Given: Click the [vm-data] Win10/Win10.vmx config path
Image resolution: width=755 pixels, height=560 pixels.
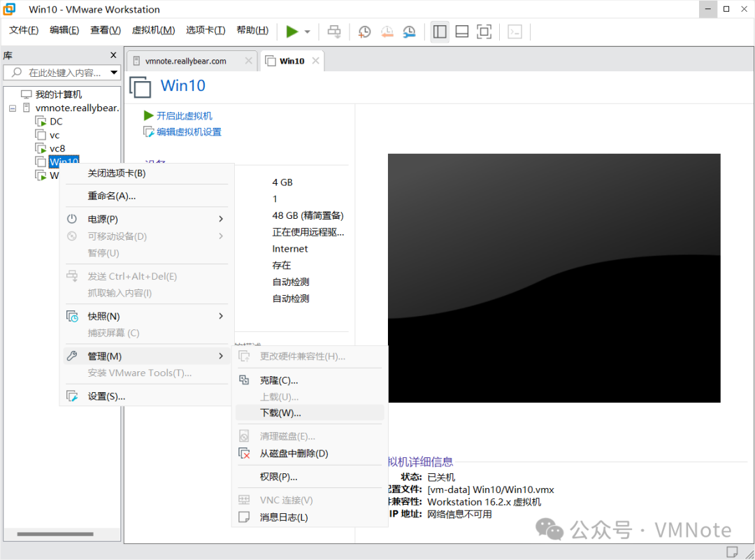Looking at the screenshot, I should tap(491, 489).
